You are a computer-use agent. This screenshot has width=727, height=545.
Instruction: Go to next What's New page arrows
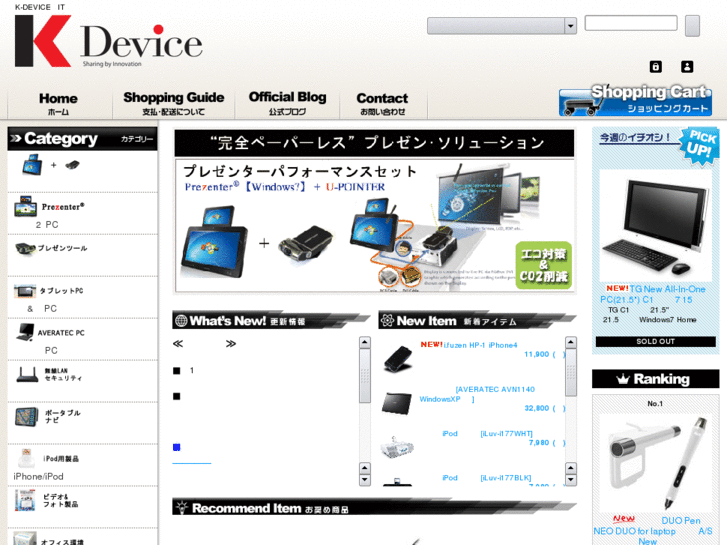pos(231,344)
